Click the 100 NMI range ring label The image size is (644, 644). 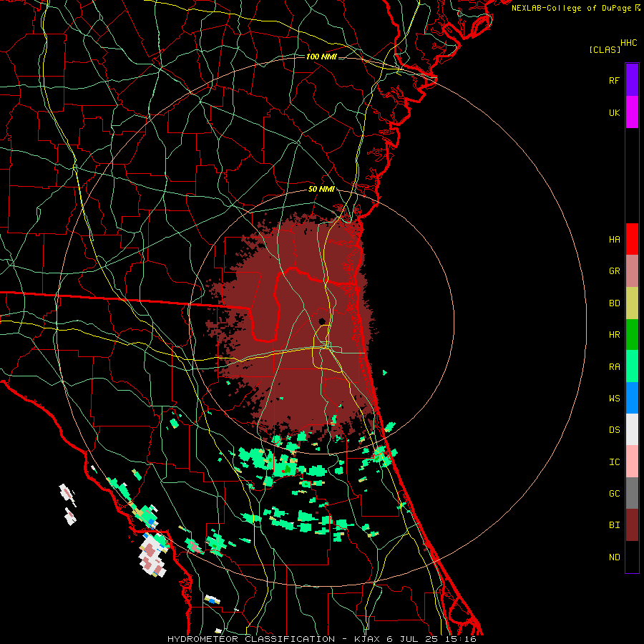[321, 57]
